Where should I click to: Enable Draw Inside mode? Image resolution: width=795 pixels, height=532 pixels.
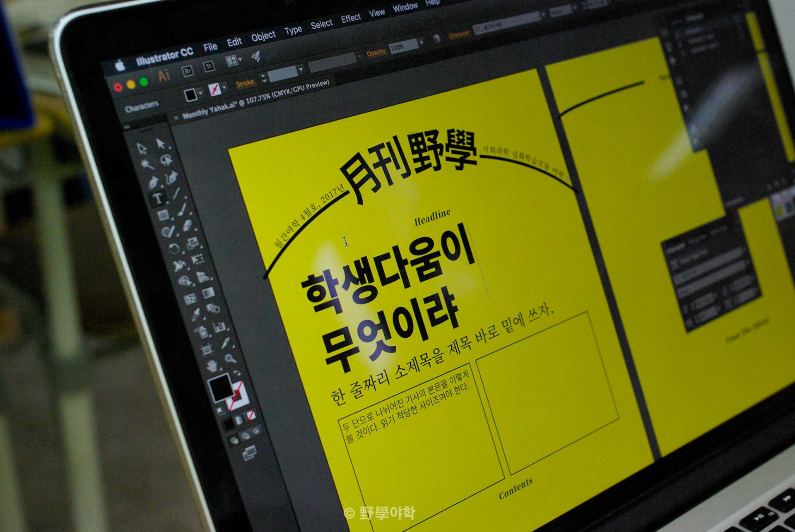click(256, 431)
